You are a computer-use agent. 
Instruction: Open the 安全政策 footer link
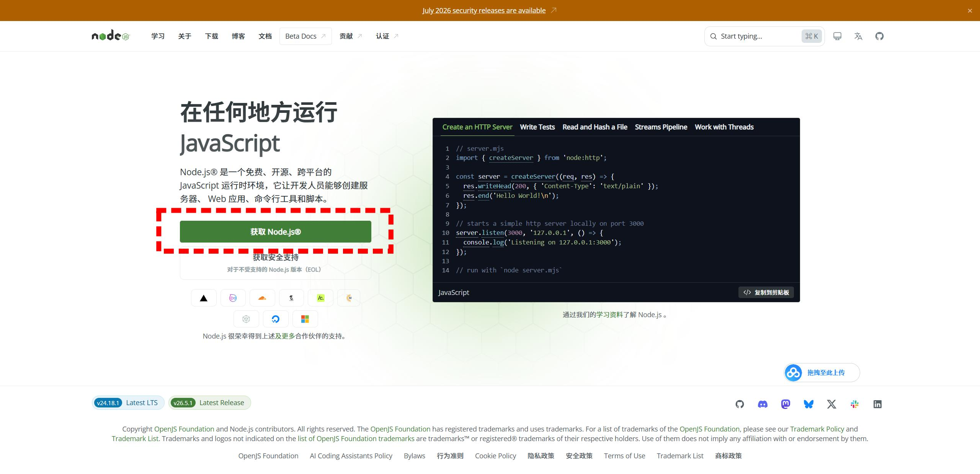click(579, 456)
